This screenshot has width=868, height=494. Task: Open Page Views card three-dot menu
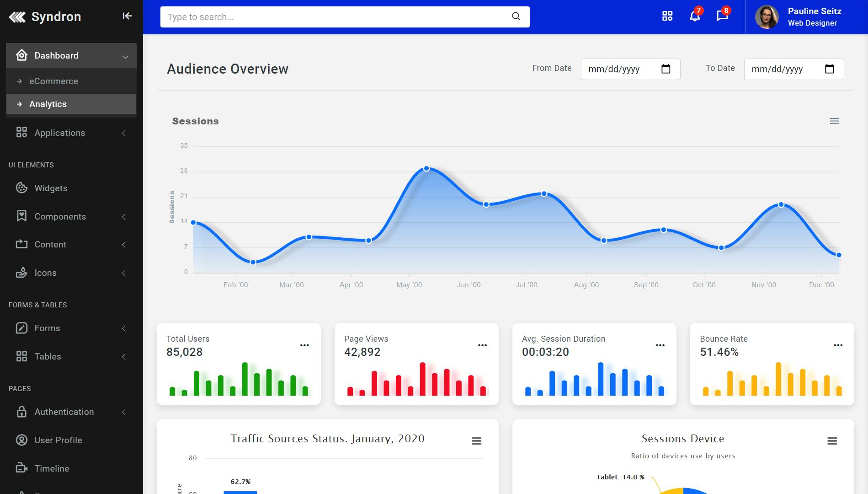482,345
